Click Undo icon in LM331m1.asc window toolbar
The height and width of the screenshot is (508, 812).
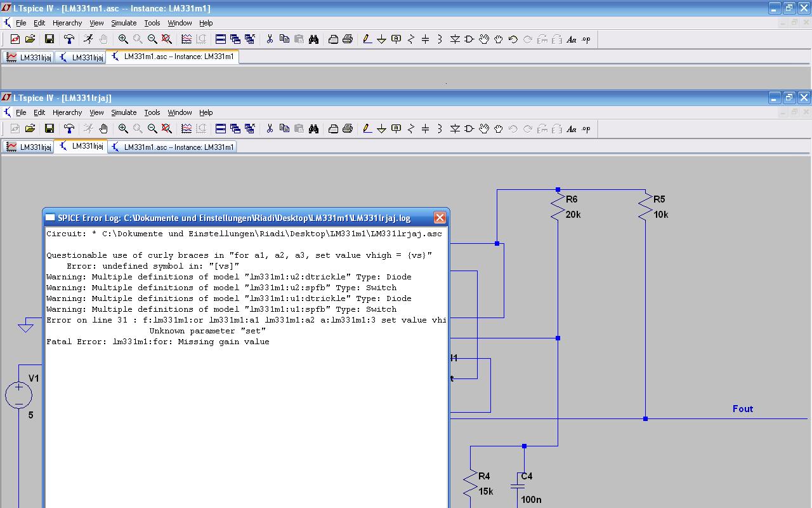[513, 39]
